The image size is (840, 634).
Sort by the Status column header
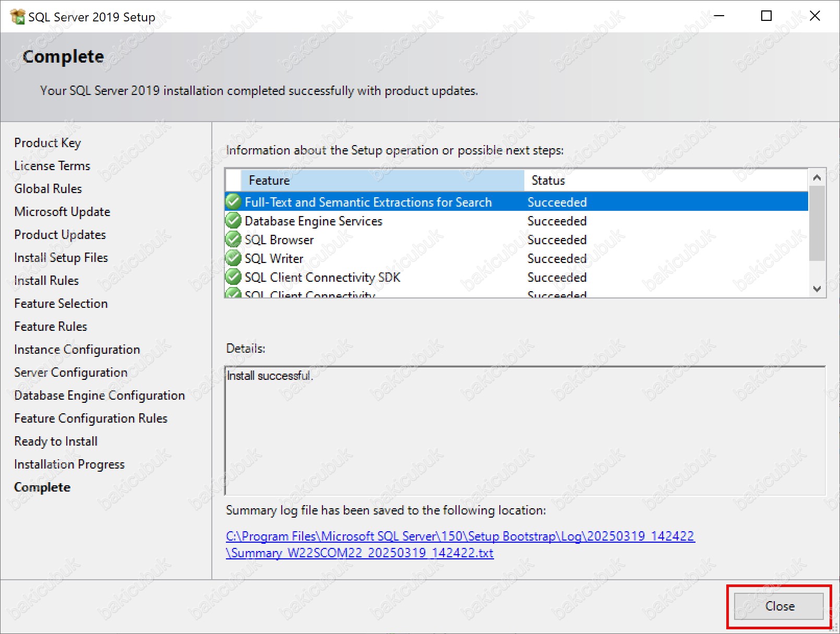666,181
